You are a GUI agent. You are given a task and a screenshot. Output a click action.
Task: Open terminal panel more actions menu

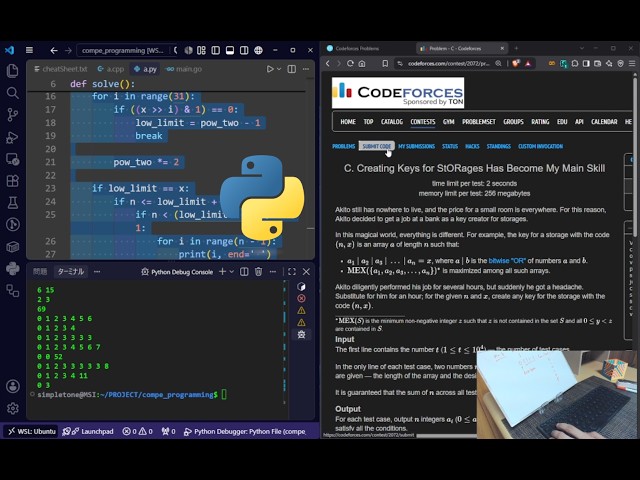pyautogui.click(x=273, y=272)
